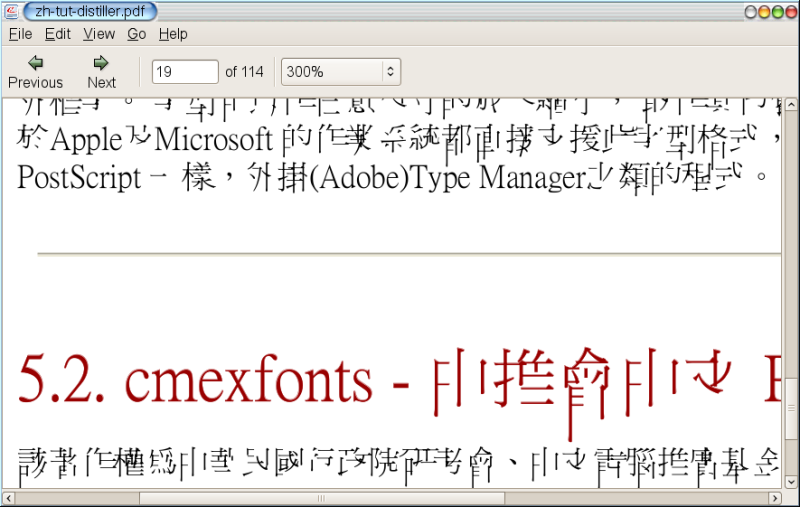Click the window menu icon in title bar
The width and height of the screenshot is (800, 507).
[11, 12]
